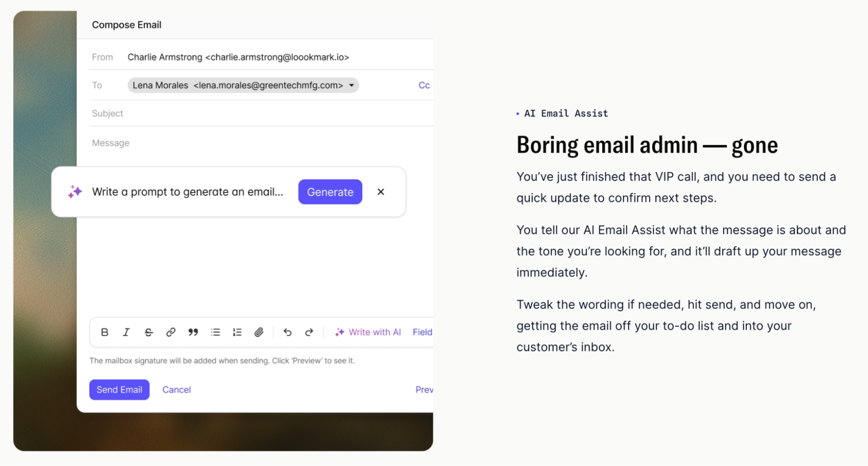
Task: Click Send Email
Action: click(x=119, y=389)
